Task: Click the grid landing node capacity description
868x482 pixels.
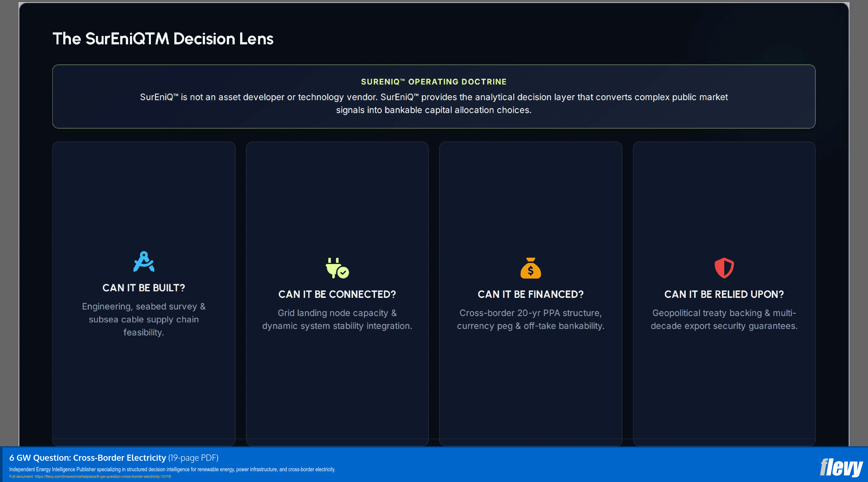Action: pos(337,319)
